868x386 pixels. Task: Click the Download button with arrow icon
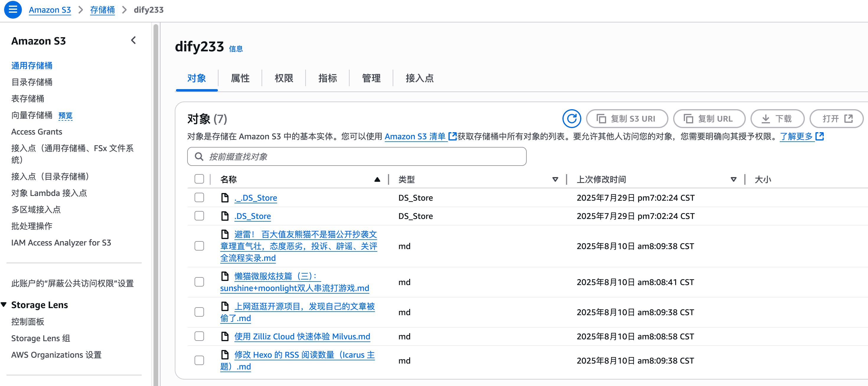click(777, 119)
